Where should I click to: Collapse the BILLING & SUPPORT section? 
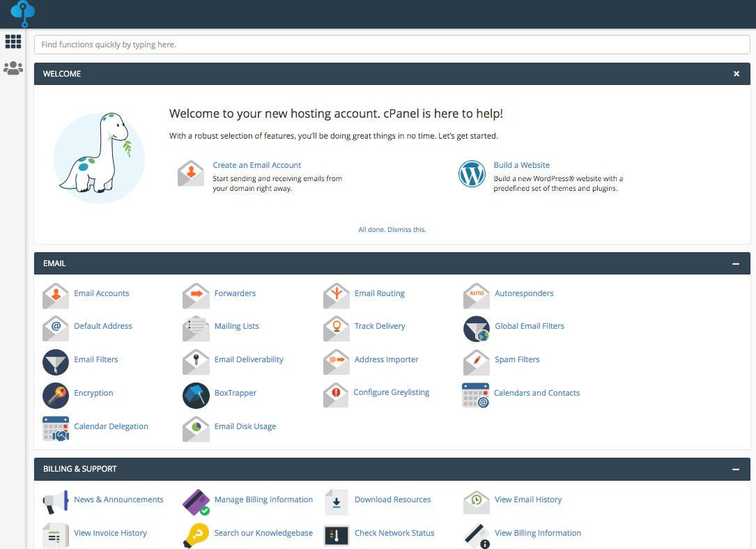tap(736, 469)
